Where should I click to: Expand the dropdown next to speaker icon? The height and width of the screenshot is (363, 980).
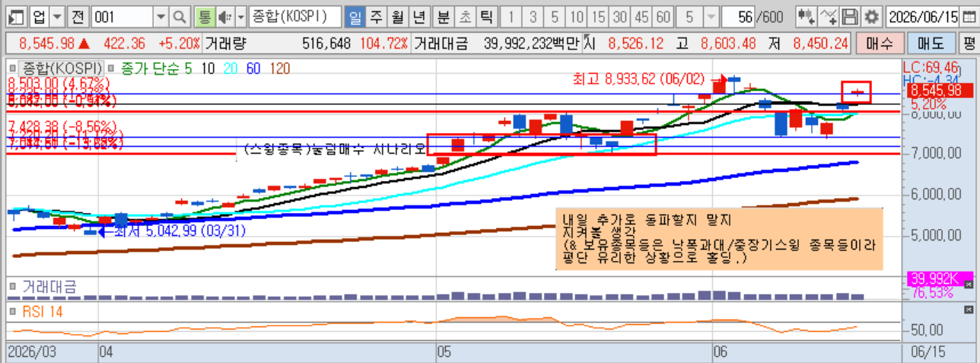point(241,16)
